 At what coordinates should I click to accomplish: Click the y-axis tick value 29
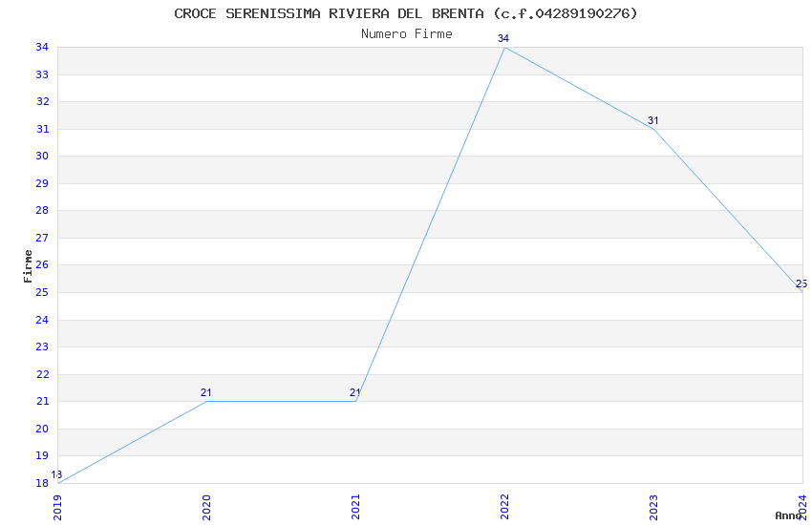[x=42, y=183]
